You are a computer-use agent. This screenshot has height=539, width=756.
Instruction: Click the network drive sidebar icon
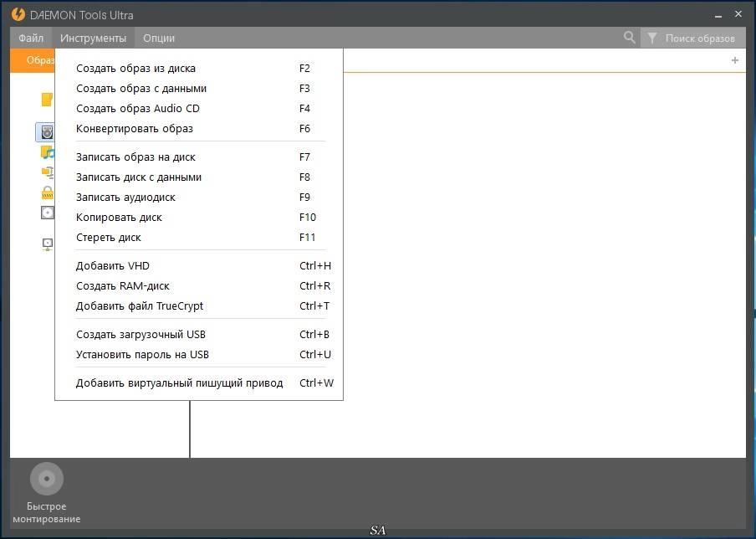[47, 244]
